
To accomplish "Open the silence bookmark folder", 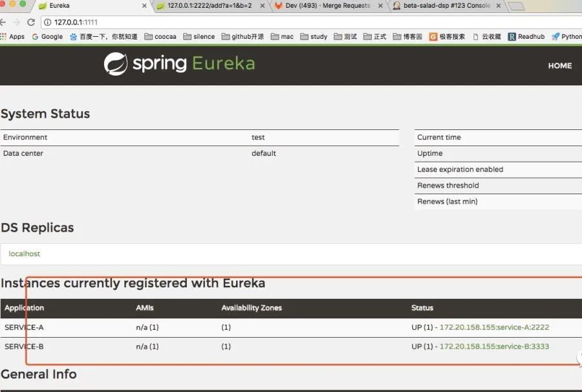I will tap(199, 36).
